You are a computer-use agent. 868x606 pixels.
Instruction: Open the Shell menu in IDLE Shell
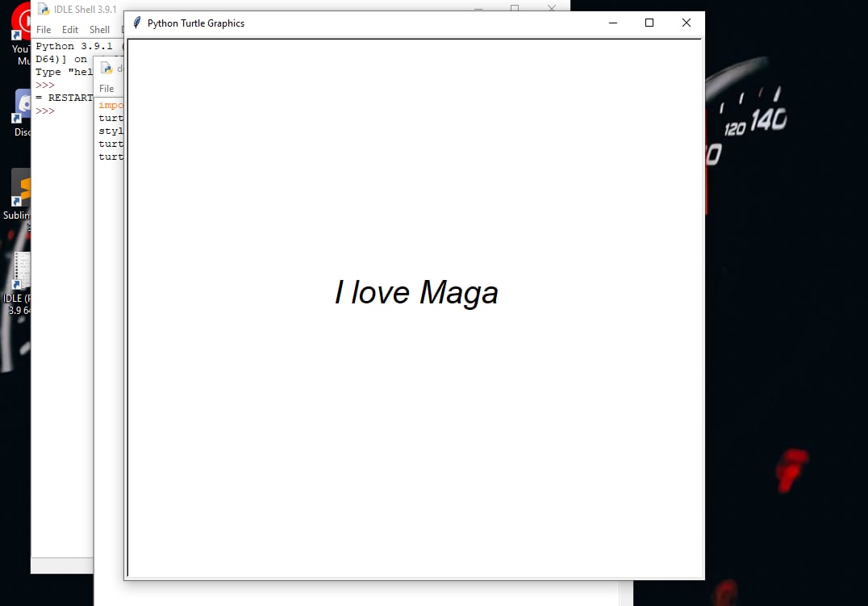(100, 30)
